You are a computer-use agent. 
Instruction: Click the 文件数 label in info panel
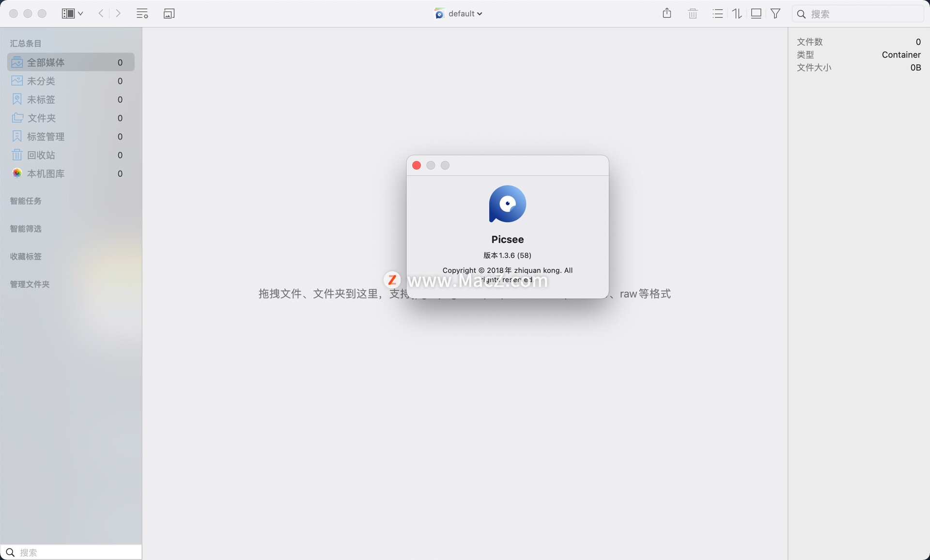point(810,42)
